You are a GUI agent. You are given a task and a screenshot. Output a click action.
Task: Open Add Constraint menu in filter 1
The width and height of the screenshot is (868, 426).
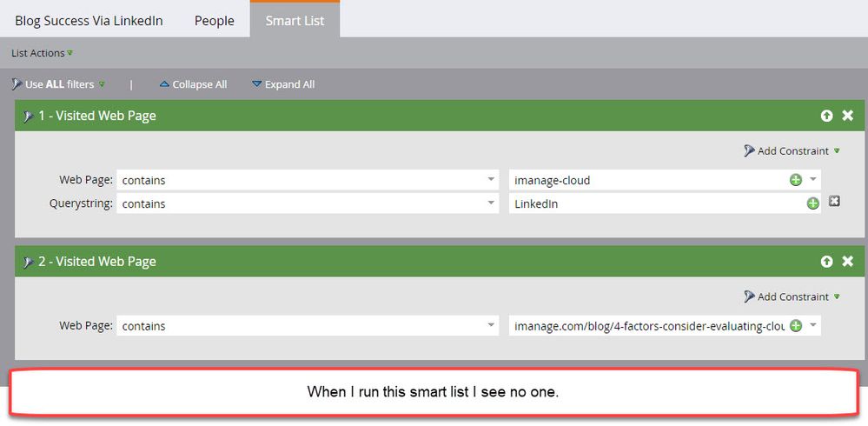pyautogui.click(x=792, y=151)
